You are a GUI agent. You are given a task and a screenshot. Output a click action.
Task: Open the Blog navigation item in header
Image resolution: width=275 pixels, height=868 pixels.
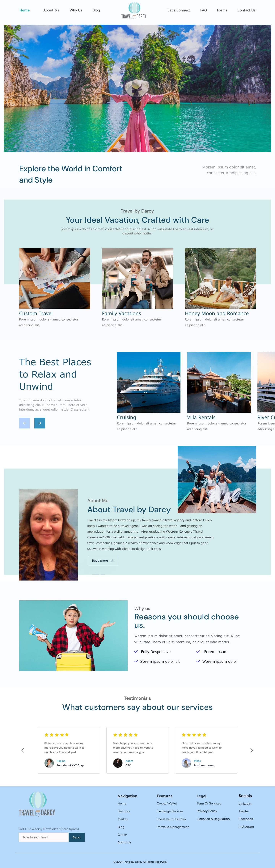(x=96, y=10)
